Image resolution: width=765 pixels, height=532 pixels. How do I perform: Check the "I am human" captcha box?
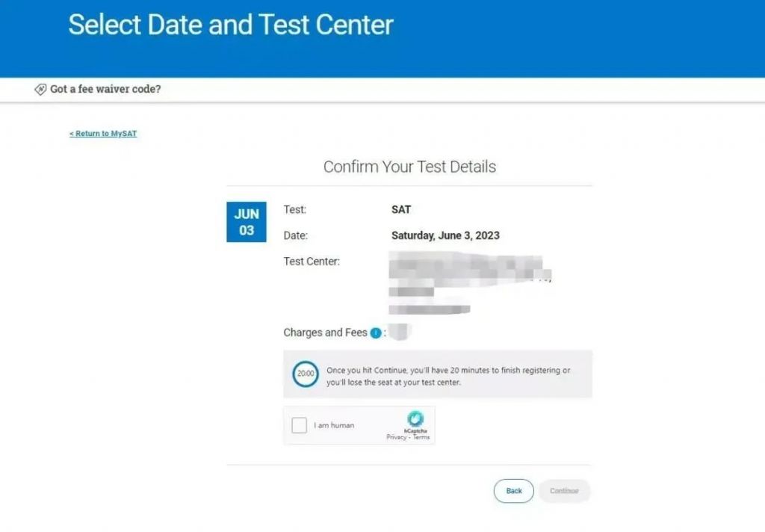[300, 426]
